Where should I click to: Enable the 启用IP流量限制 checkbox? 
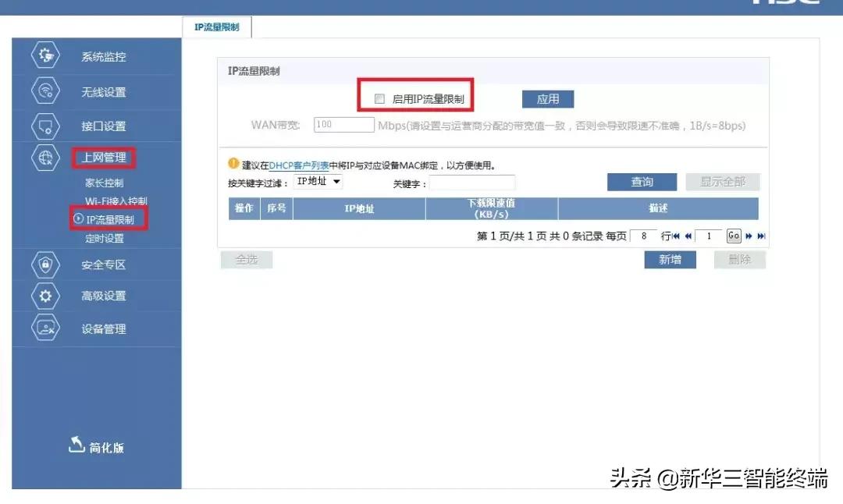tap(379, 98)
